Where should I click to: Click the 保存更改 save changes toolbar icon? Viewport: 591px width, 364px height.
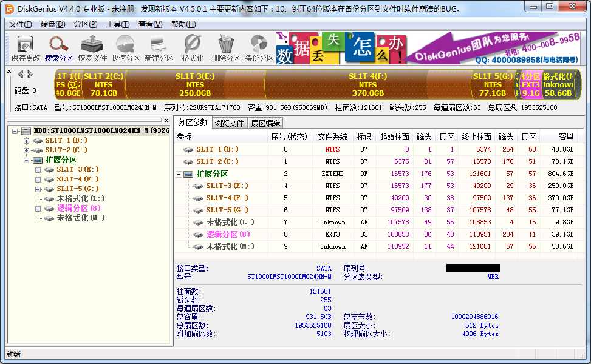click(x=26, y=49)
